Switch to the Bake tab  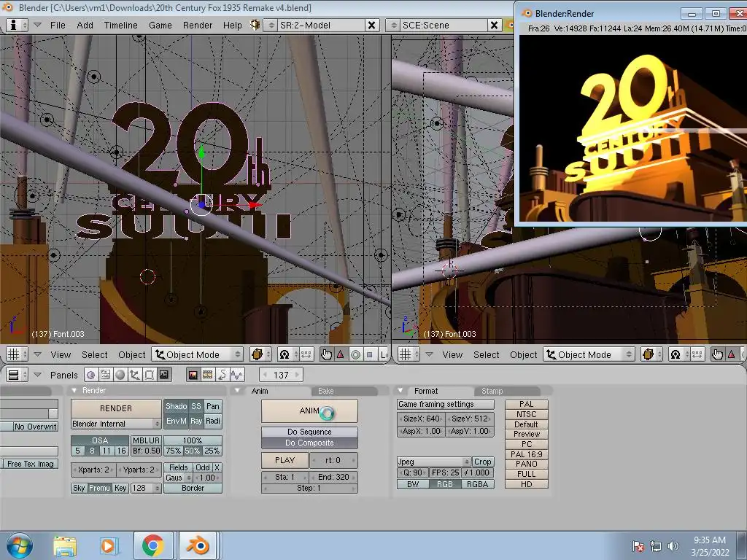click(343, 391)
